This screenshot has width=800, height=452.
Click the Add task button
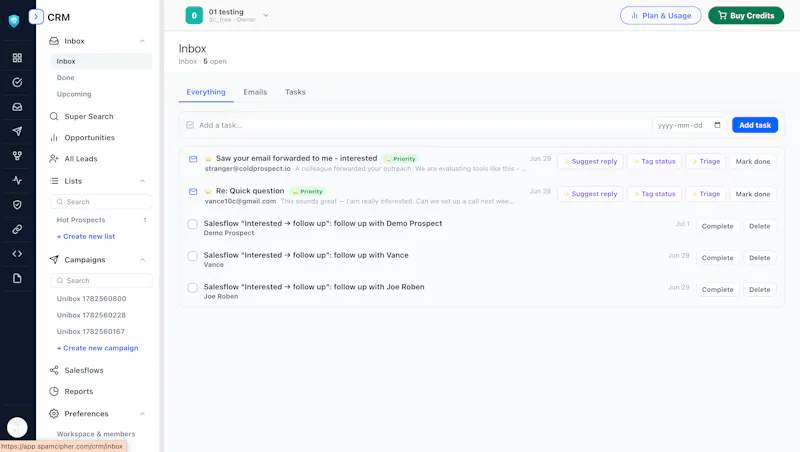tap(755, 125)
